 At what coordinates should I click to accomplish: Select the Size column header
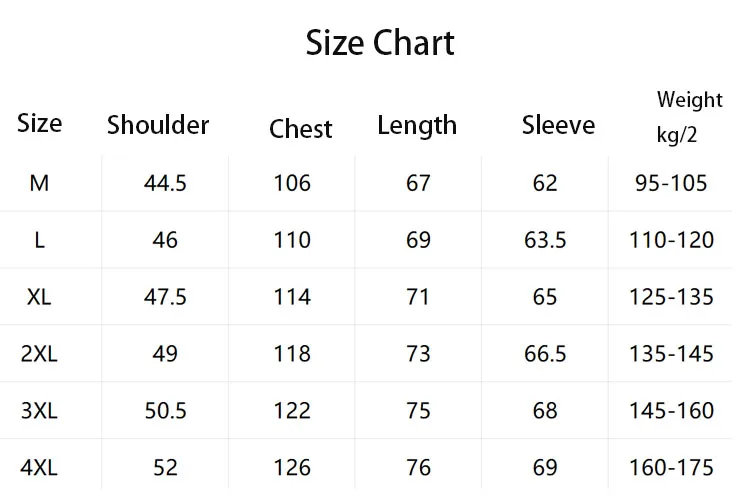click(x=40, y=123)
